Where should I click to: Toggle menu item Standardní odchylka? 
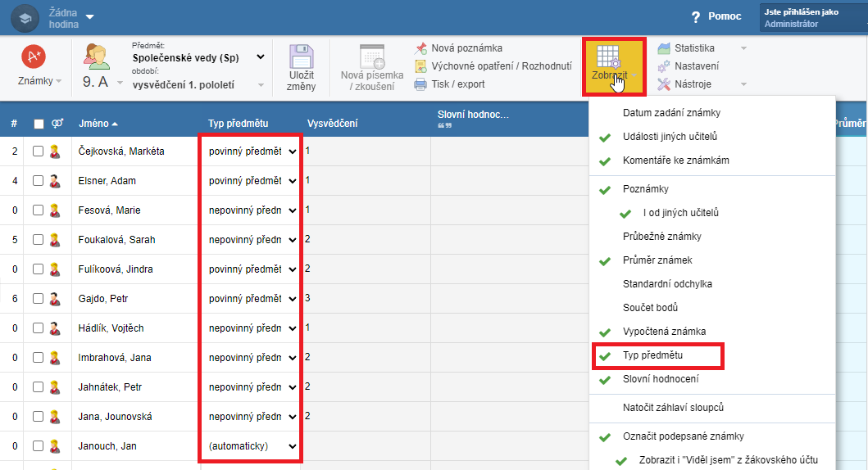(712, 284)
